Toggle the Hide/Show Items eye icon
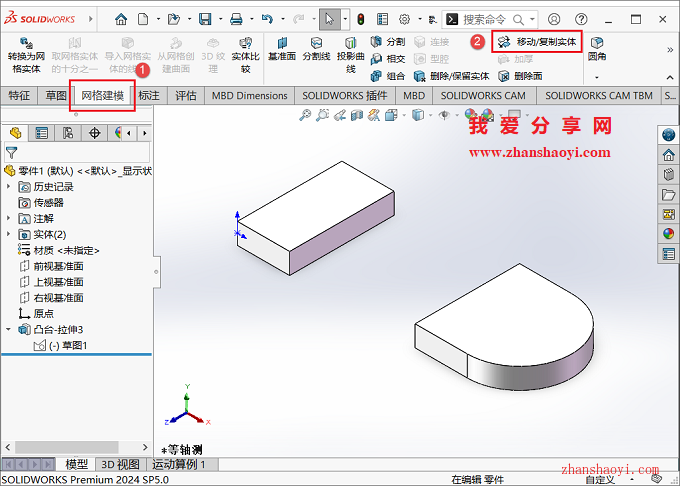 tap(445, 116)
